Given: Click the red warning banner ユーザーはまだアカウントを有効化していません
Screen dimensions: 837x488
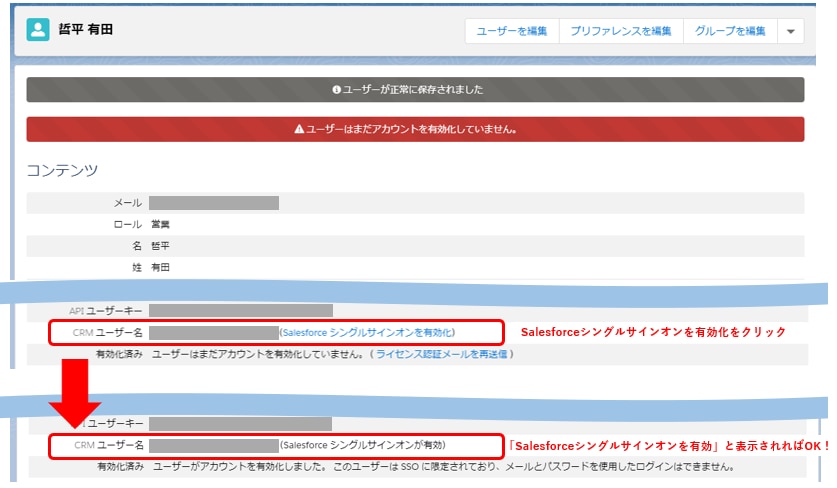Looking at the screenshot, I should tap(415, 129).
